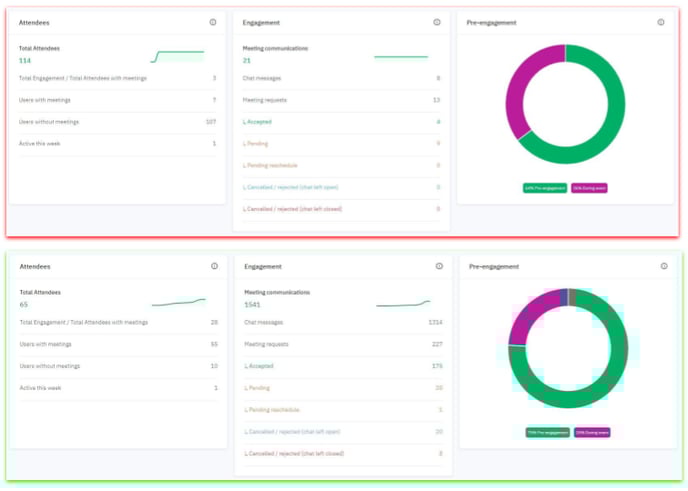Open Attendees info icon in the 65-attendee dashboard
This screenshot has width=688, height=491.
(214, 266)
